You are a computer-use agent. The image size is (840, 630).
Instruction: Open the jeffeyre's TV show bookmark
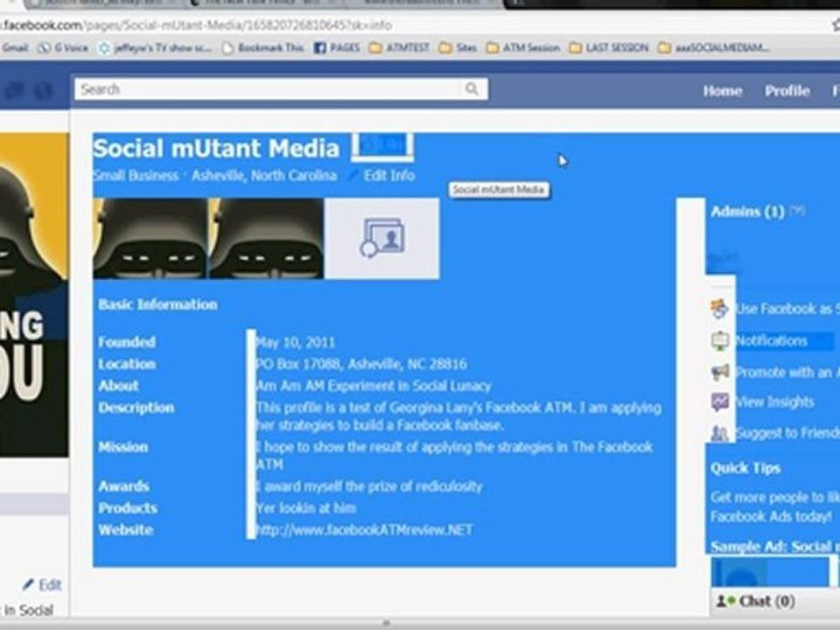pos(156,47)
